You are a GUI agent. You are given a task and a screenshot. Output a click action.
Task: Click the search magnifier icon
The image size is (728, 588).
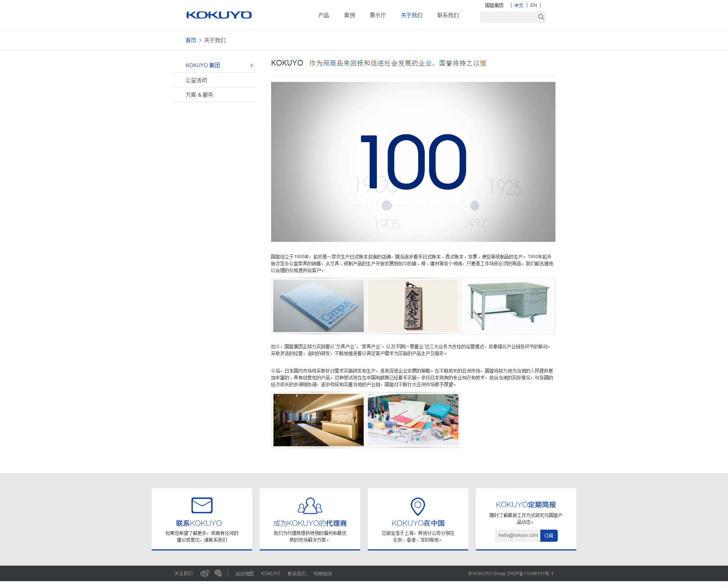541,17
